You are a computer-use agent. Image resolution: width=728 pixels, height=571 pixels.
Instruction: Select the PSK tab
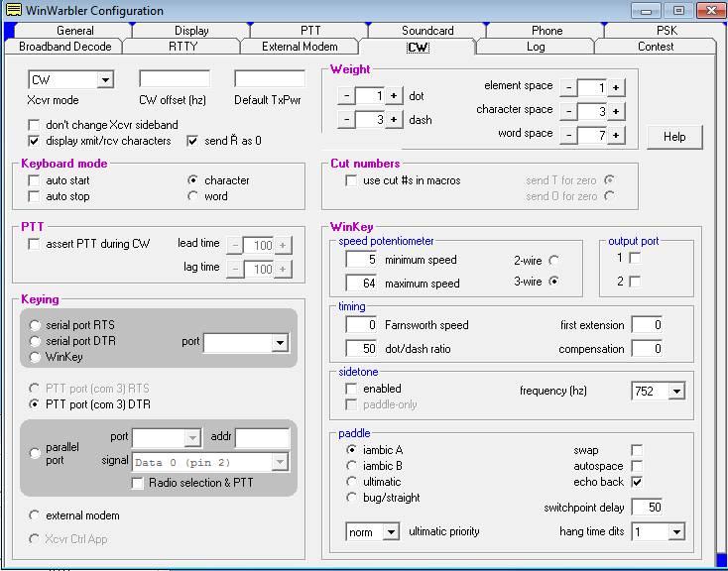667,31
